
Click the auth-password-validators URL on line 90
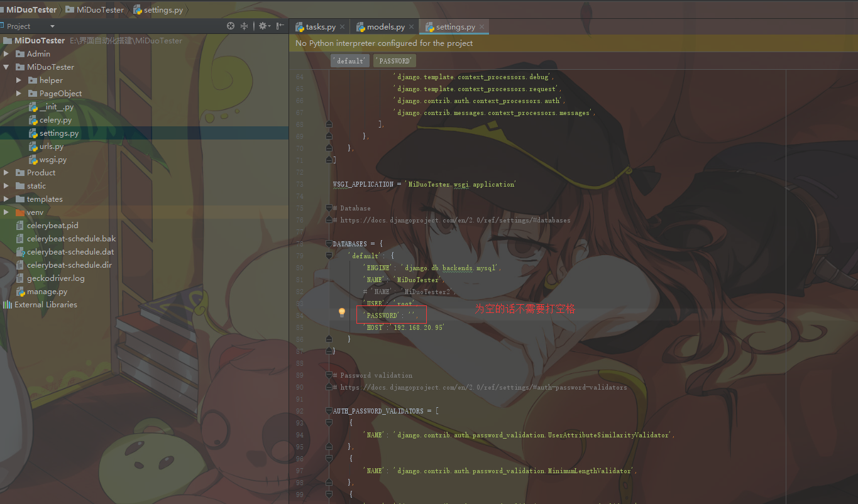coord(484,387)
